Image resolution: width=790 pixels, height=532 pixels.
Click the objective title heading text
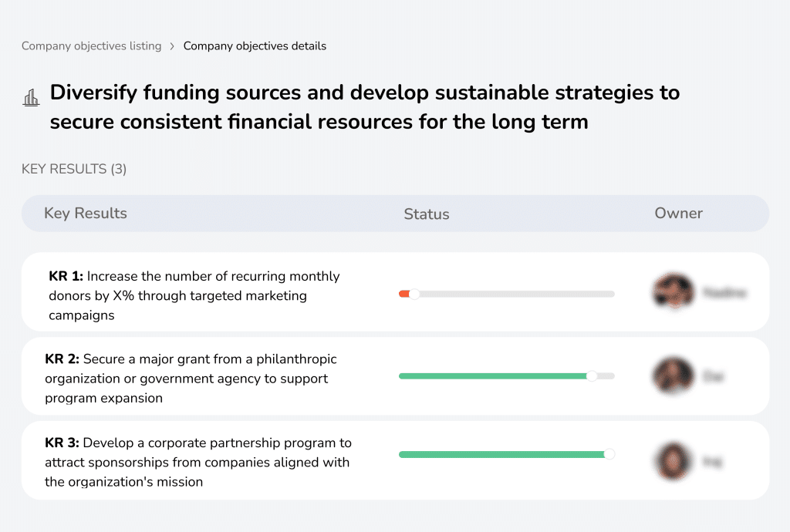coord(363,106)
